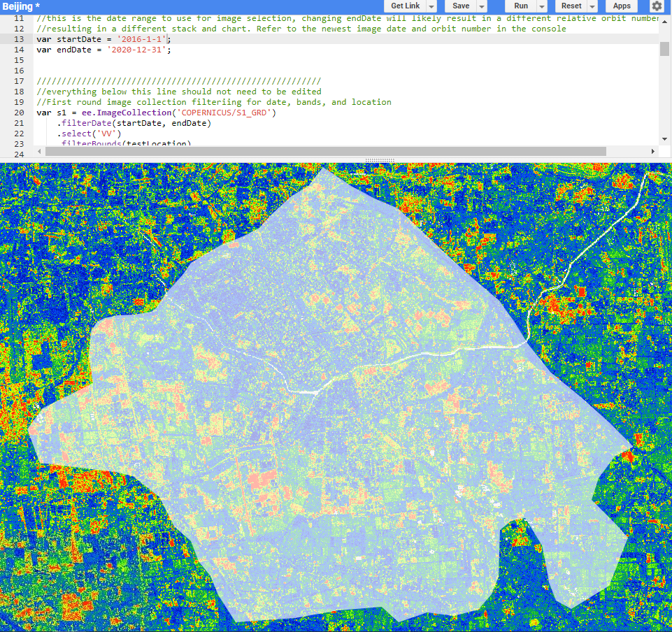
Task: Expand the Get Link dropdown arrow
Action: pos(432,6)
